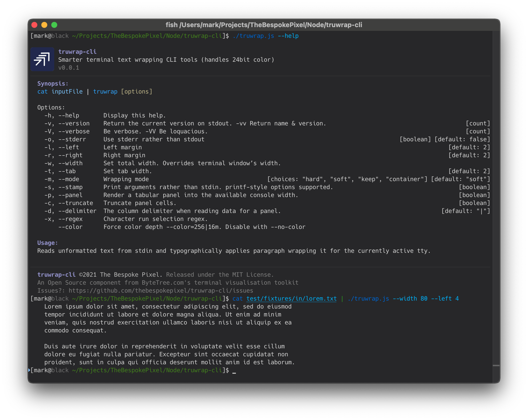Screen dimensions: 528x420
Task: Click the underlined test/fixtures/in/lorem.txt path
Action: click(x=291, y=299)
